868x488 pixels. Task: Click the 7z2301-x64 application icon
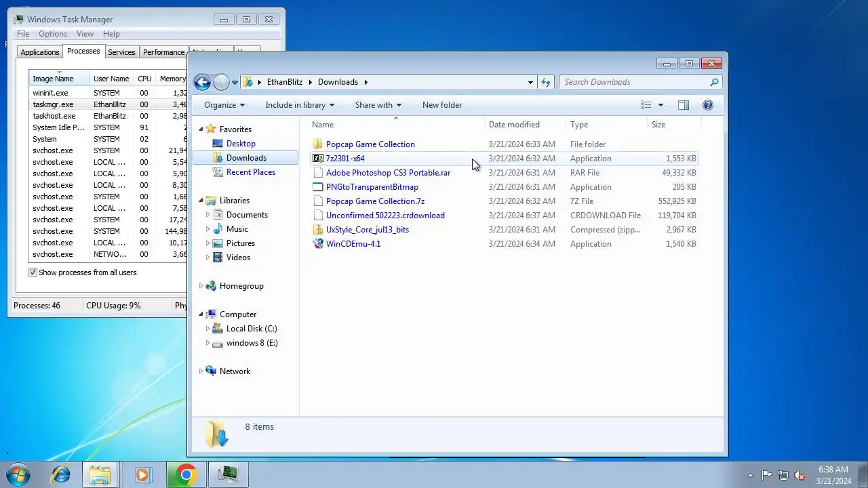click(x=318, y=159)
